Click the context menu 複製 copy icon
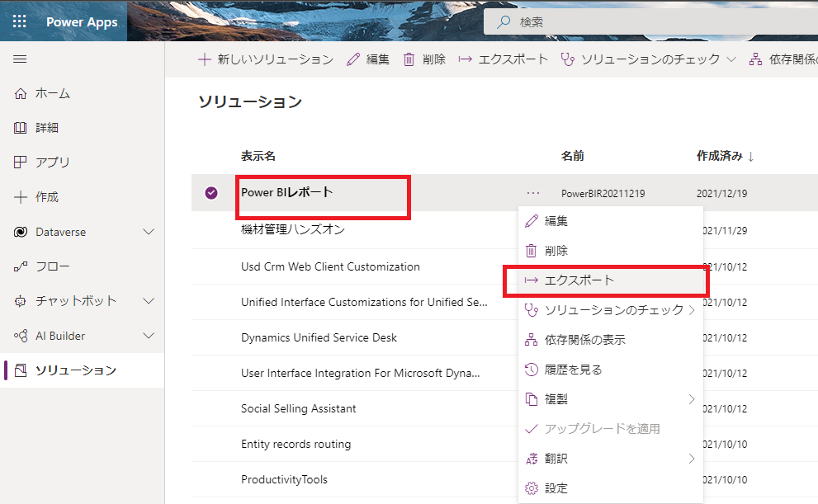Screen dimensions: 818x504 [x=531, y=399]
